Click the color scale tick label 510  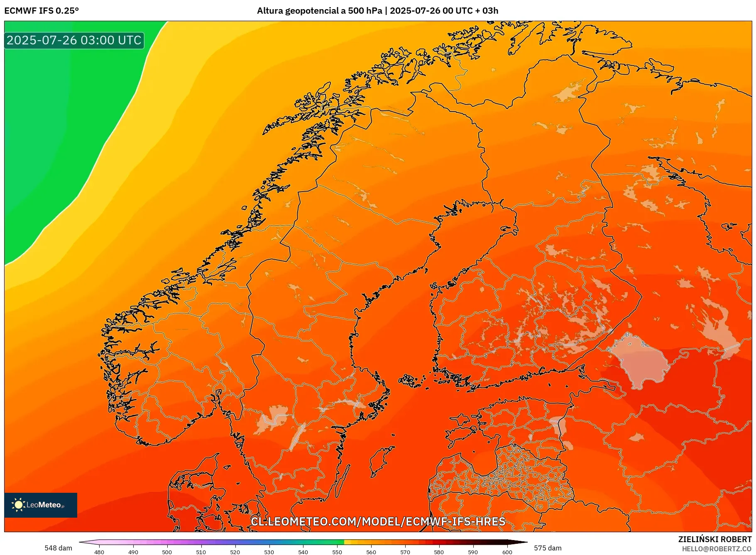tap(201, 552)
